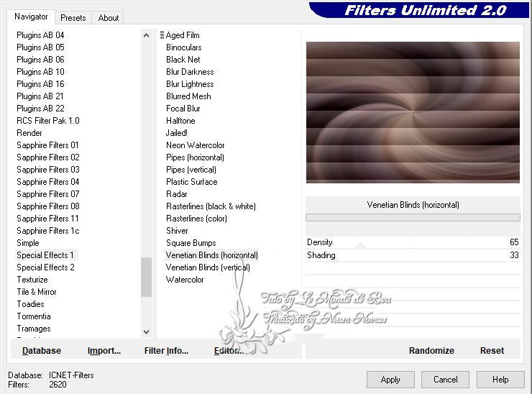The width and height of the screenshot is (532, 394).
Task: Open the filter Editor...
Action: click(x=229, y=351)
